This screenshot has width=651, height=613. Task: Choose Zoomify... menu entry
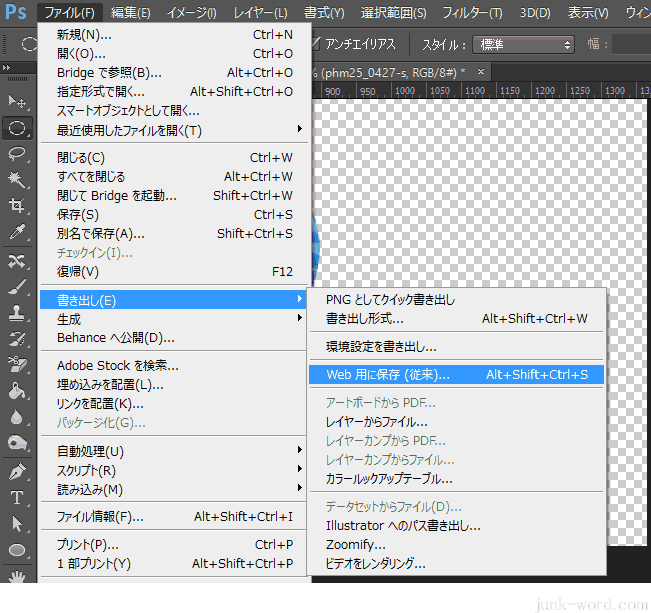point(456,544)
